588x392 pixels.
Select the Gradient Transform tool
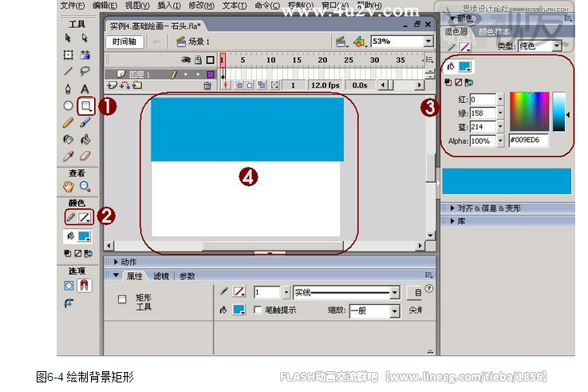[85, 55]
